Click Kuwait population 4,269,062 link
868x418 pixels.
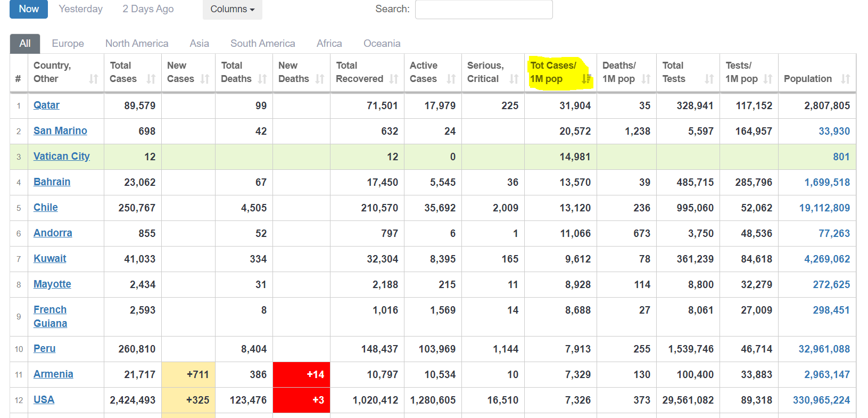pyautogui.click(x=827, y=259)
